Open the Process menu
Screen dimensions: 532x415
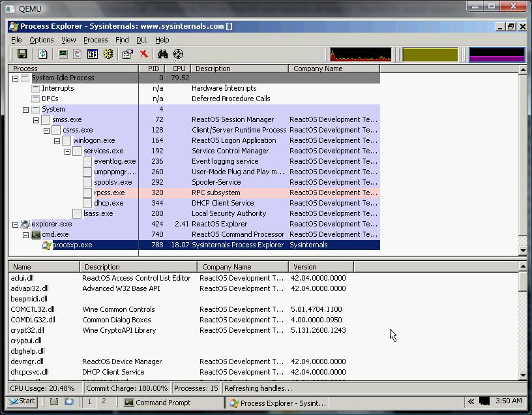[x=95, y=40]
